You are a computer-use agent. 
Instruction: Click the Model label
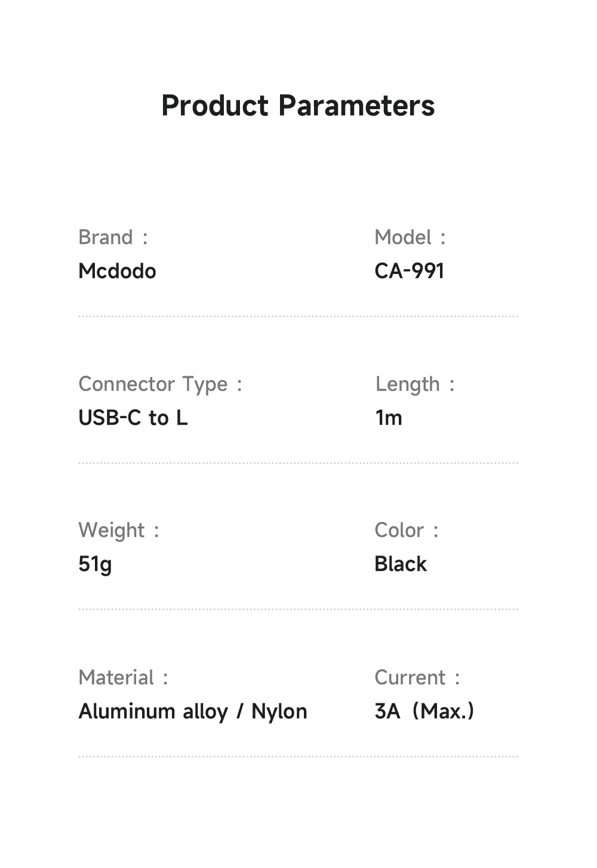click(x=403, y=237)
